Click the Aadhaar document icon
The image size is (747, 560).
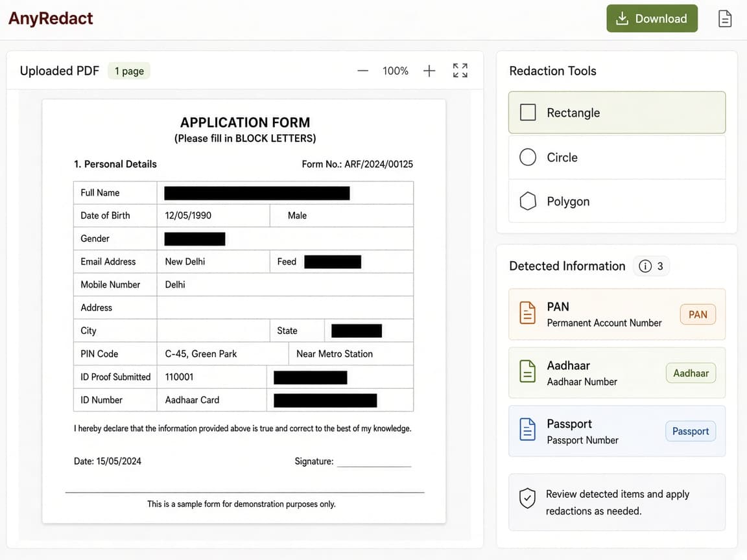click(527, 371)
